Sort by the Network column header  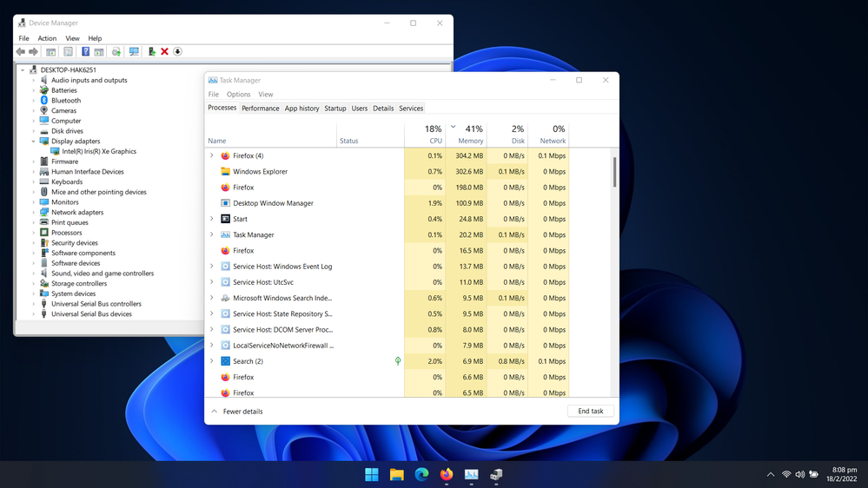coord(548,135)
